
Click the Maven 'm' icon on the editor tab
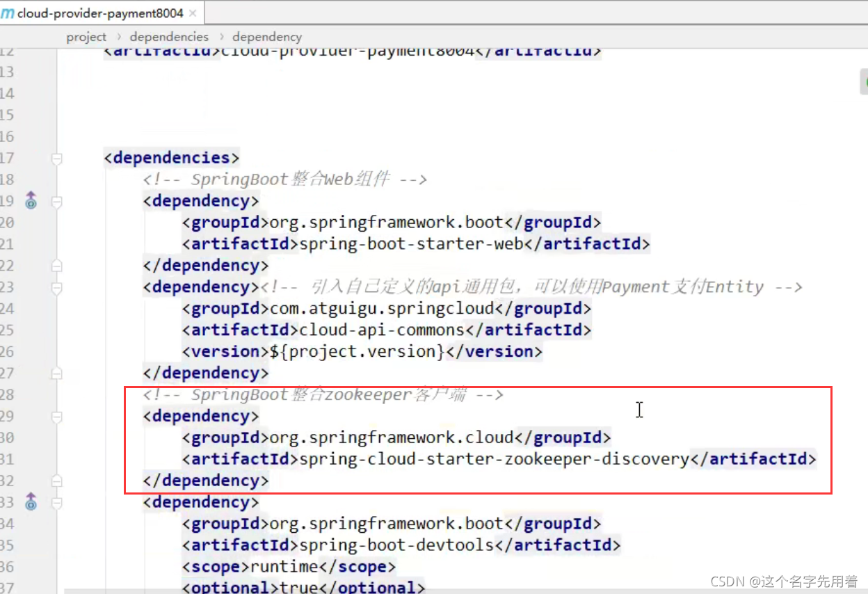[7, 13]
